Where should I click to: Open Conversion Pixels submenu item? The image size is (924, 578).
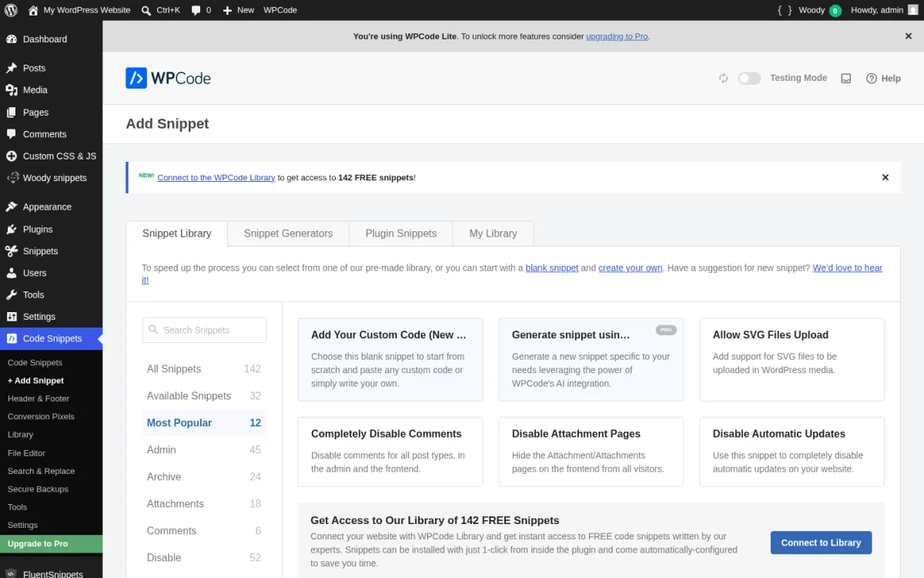(41, 417)
